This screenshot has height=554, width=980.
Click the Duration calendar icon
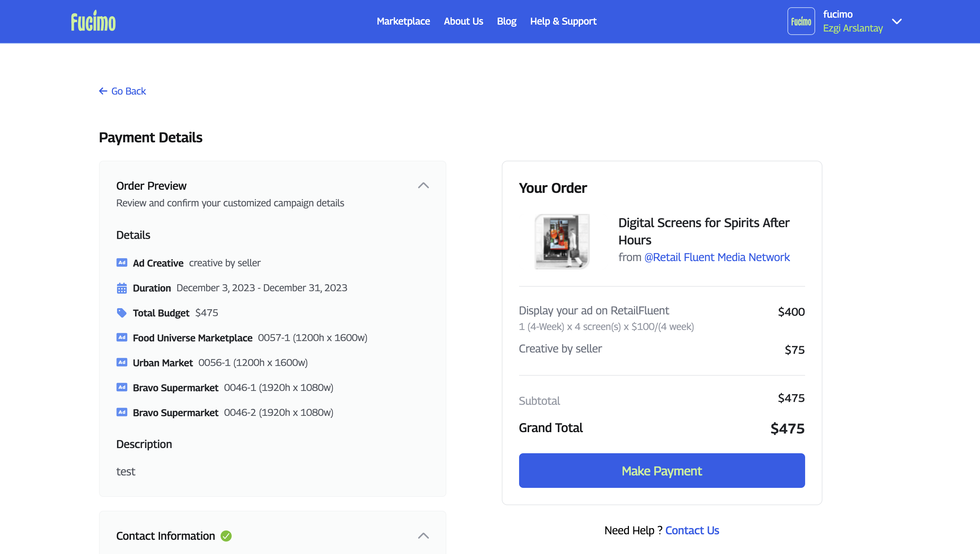122,288
